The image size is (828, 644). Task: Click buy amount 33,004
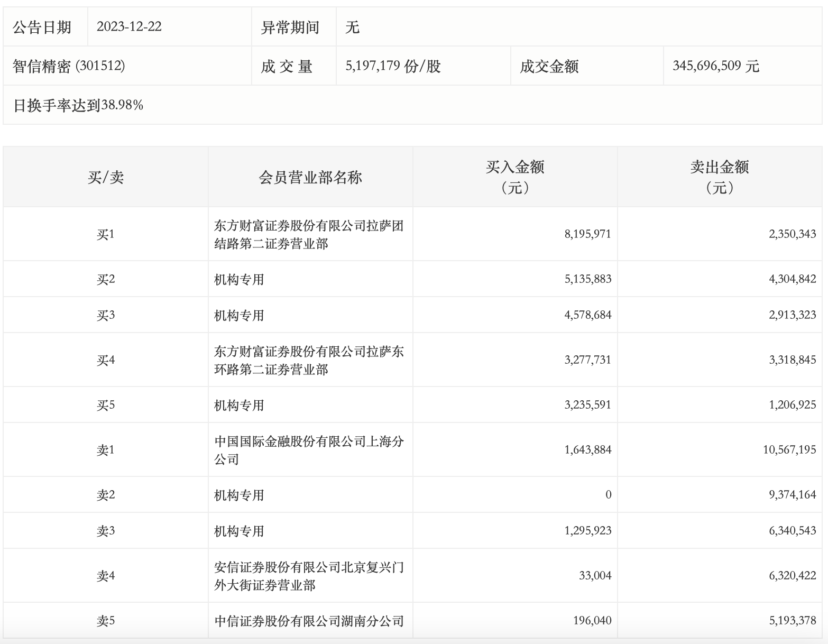(x=595, y=576)
